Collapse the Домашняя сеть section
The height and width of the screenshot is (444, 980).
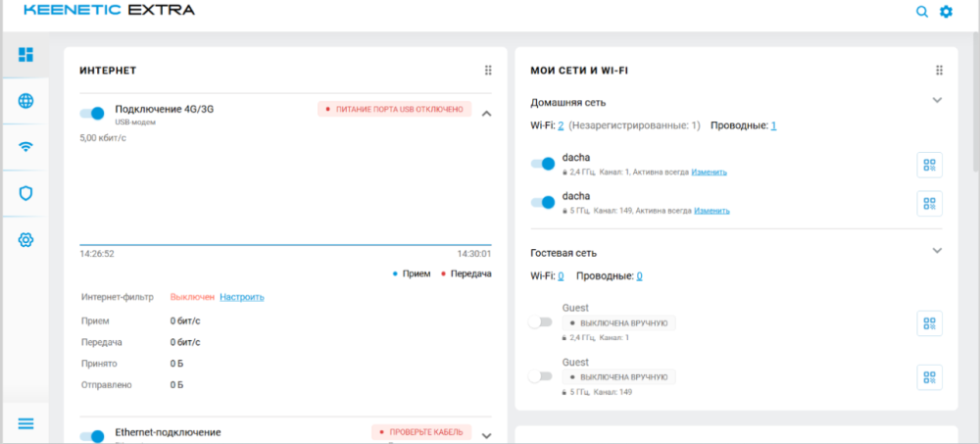(937, 100)
